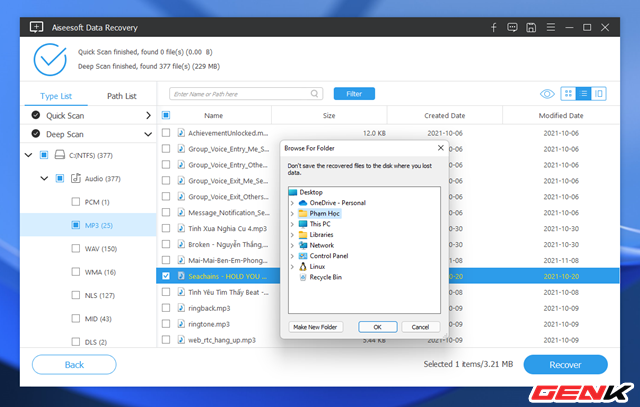Expand the Linux node

292,267
